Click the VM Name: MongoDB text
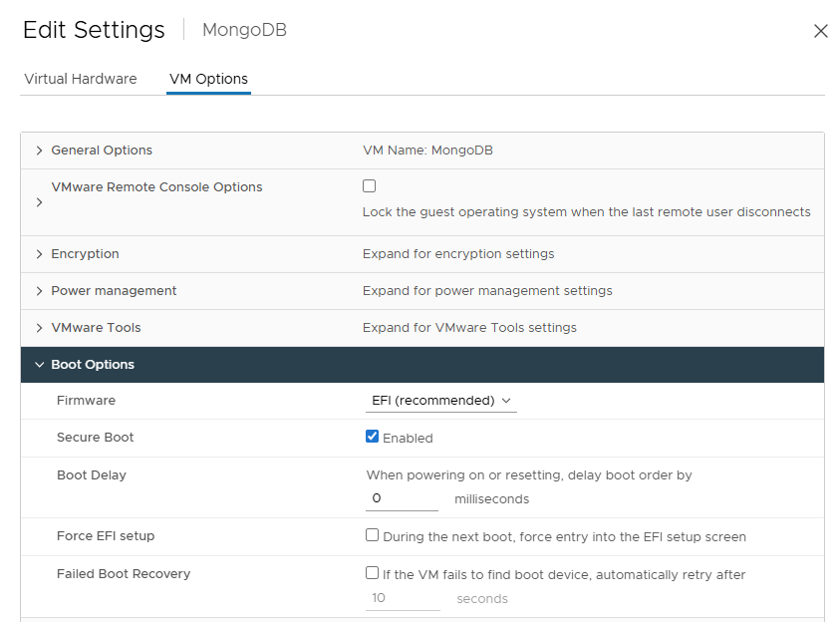Image resolution: width=840 pixels, height=622 pixels. point(427,151)
